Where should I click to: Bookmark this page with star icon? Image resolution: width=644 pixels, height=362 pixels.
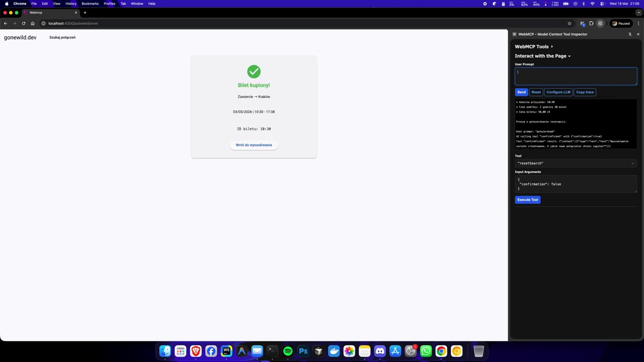(570, 23)
